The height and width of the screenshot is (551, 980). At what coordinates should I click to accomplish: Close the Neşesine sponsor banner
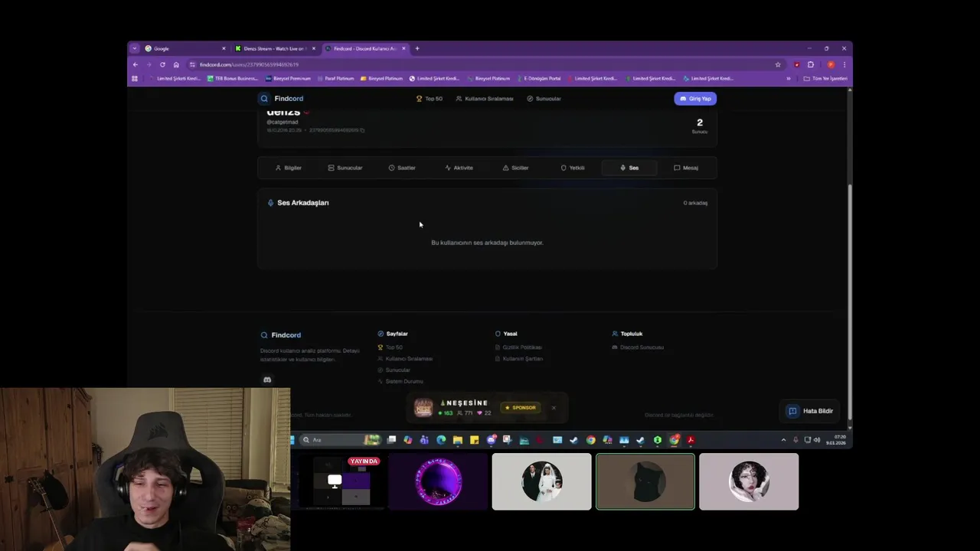pos(554,408)
